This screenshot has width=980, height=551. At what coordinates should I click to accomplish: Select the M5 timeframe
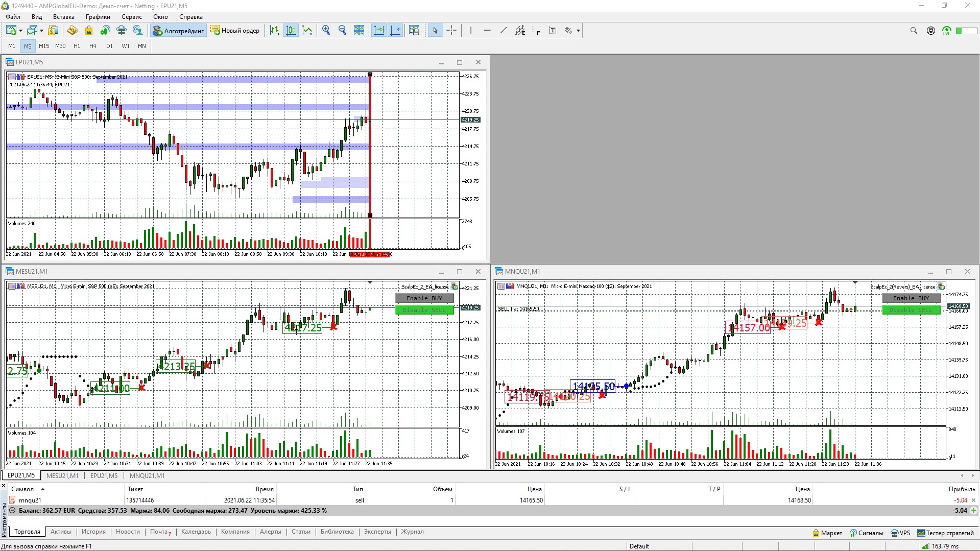pyautogui.click(x=28, y=46)
